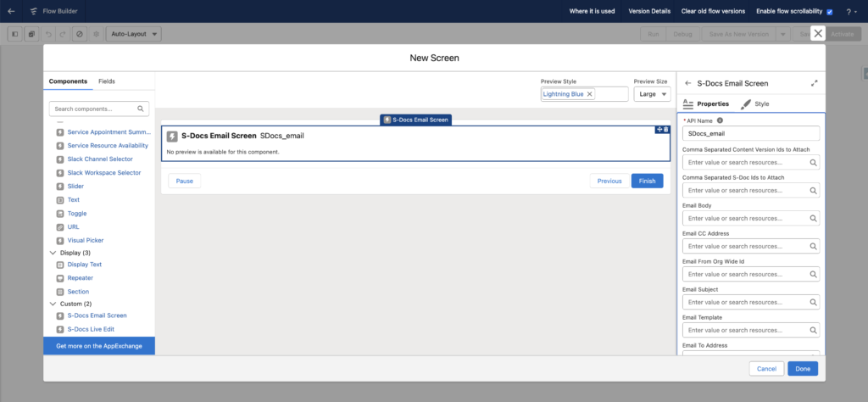The image size is (868, 402).
Task: Click the Section component icon
Action: [x=60, y=292]
